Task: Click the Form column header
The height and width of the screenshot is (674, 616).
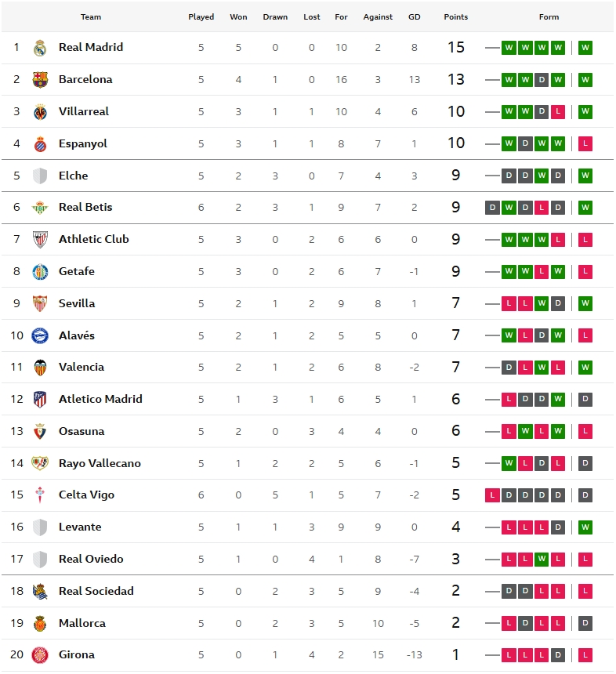Action: click(x=549, y=17)
